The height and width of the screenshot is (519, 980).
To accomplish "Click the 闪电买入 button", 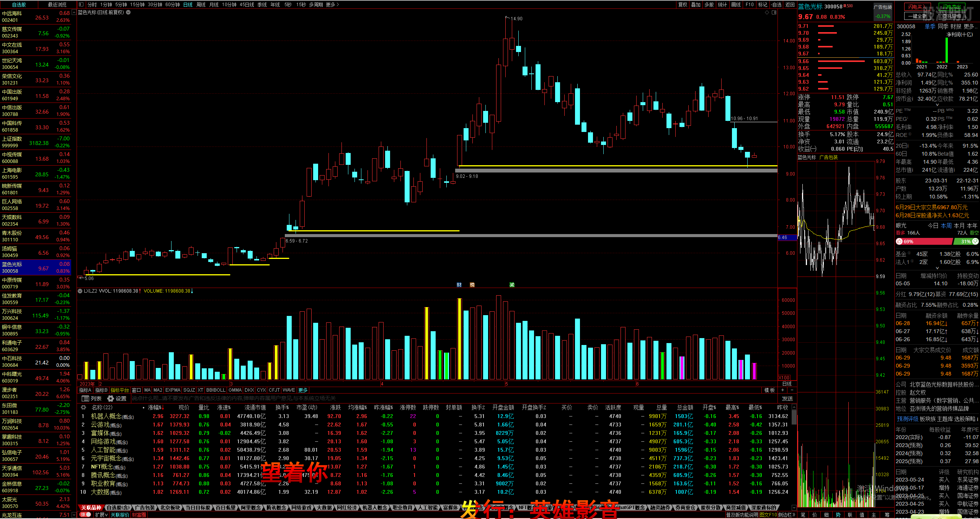I will (x=918, y=7).
